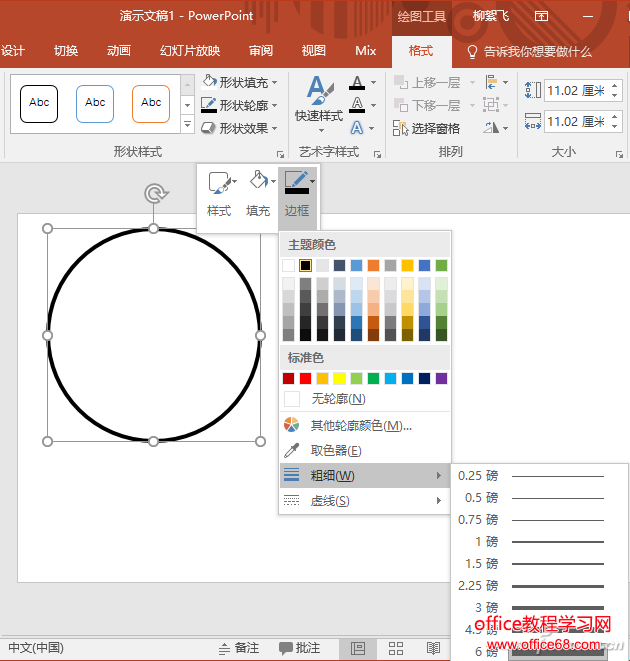
Task: Click the Eyedropper (取色器) icon
Action: coord(292,451)
